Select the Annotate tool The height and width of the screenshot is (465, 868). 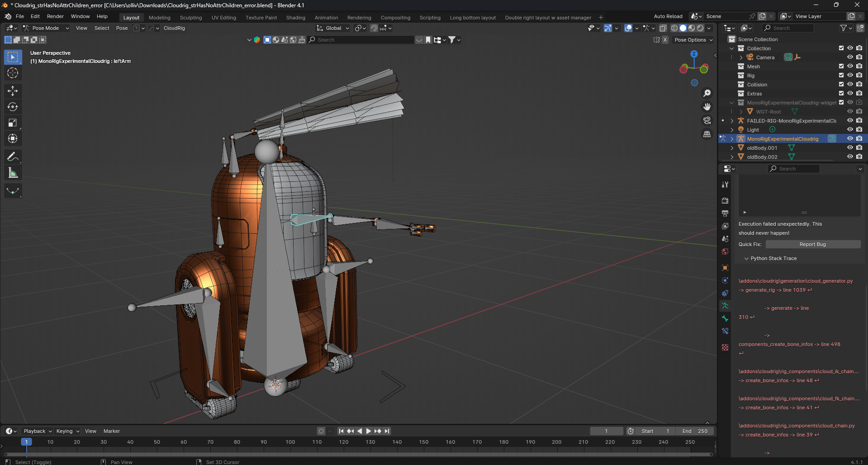[13, 157]
